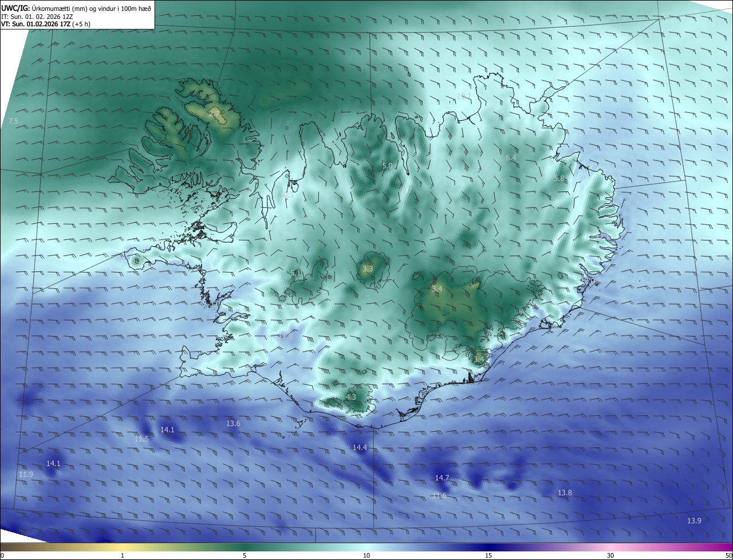Click the 4.3 value label

[x=351, y=397]
